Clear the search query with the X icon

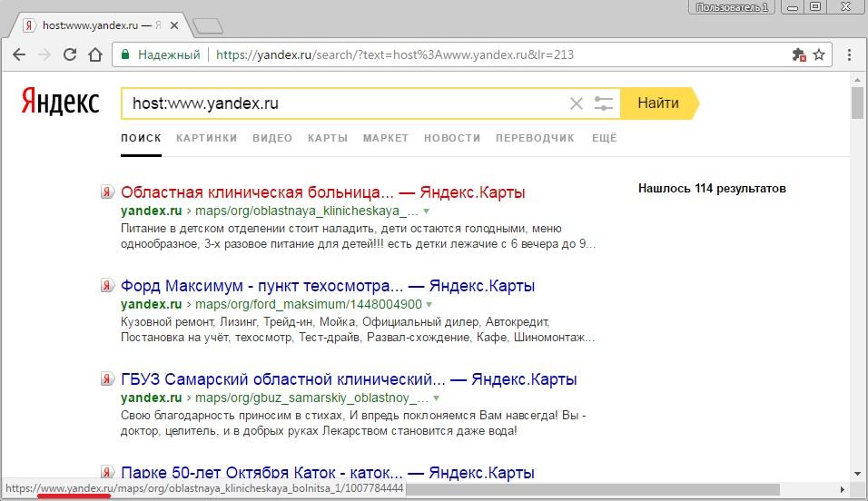577,103
